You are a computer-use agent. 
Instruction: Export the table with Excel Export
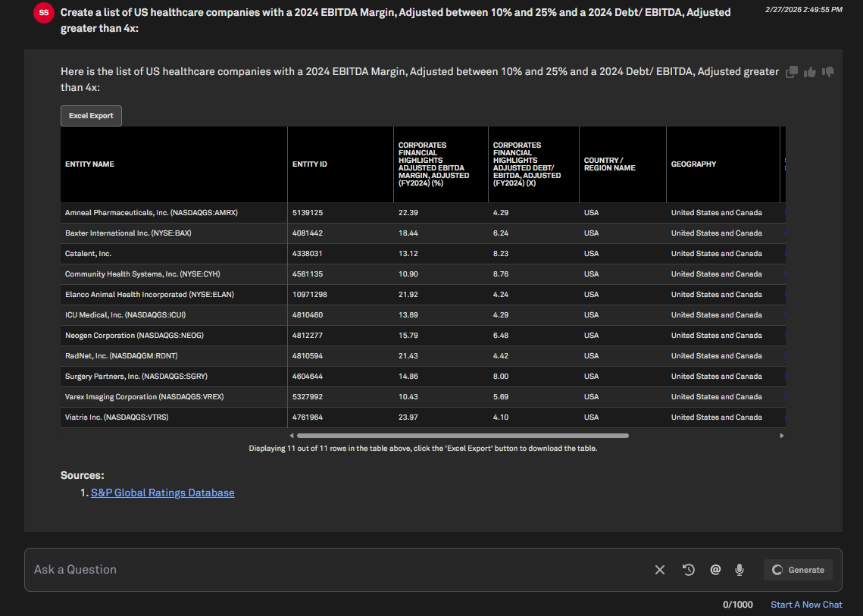point(91,116)
